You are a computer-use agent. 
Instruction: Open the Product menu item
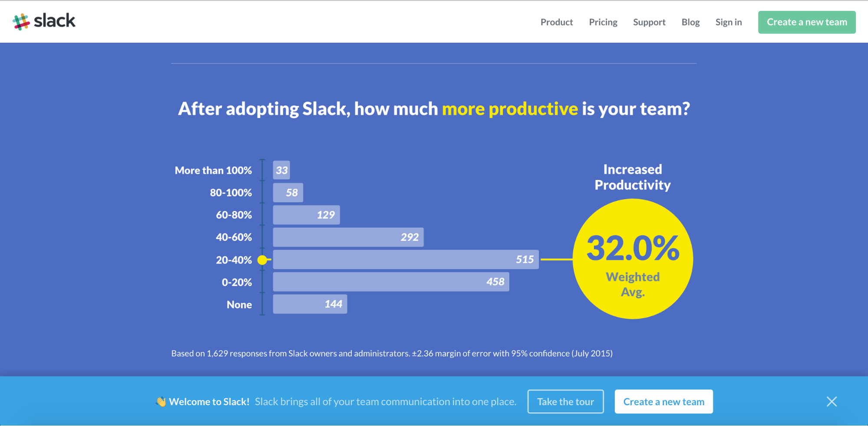click(556, 22)
